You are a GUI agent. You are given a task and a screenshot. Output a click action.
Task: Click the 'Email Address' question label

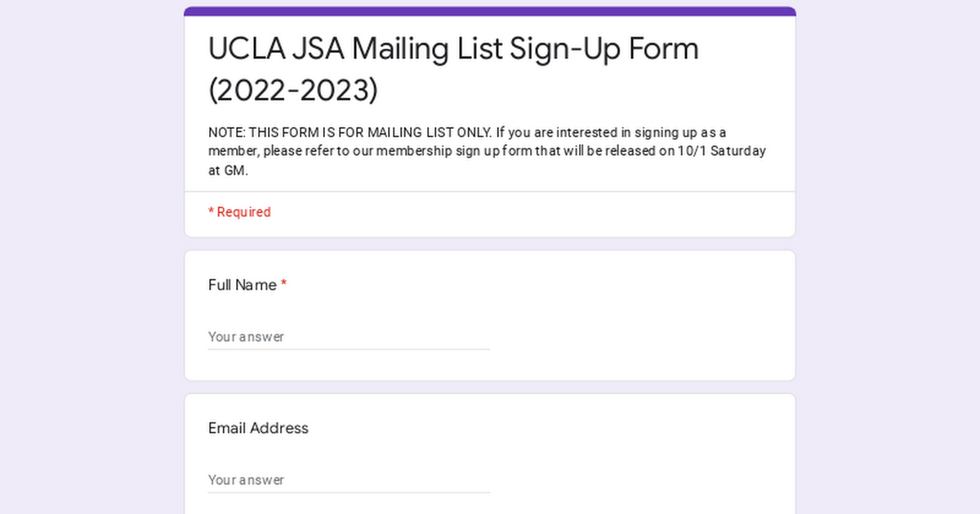[258, 428]
